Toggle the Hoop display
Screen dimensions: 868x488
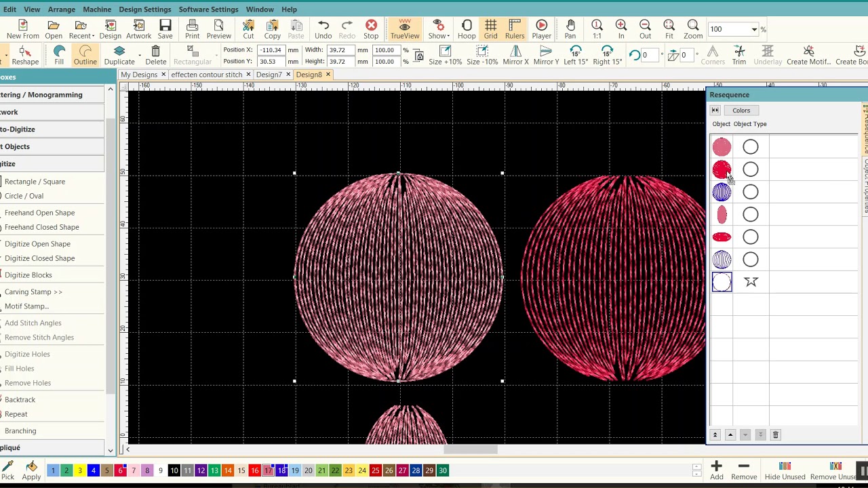[x=467, y=29]
